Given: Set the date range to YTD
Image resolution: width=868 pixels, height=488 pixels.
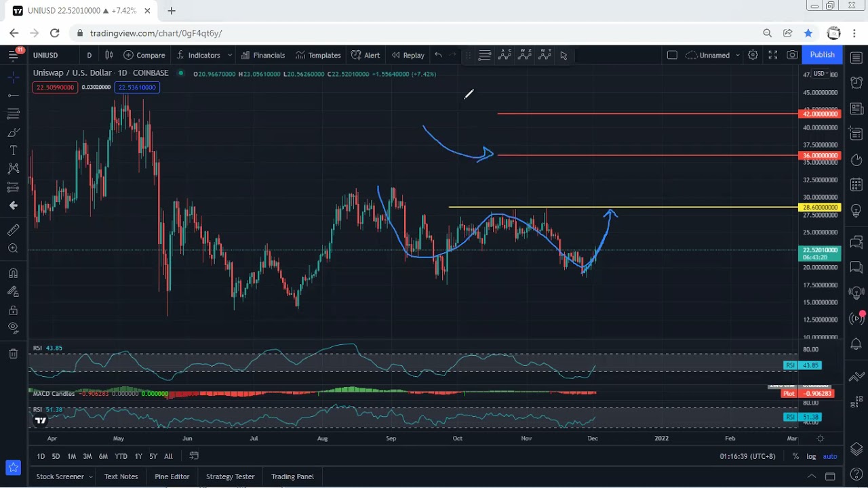Looking at the screenshot, I should click(x=121, y=456).
